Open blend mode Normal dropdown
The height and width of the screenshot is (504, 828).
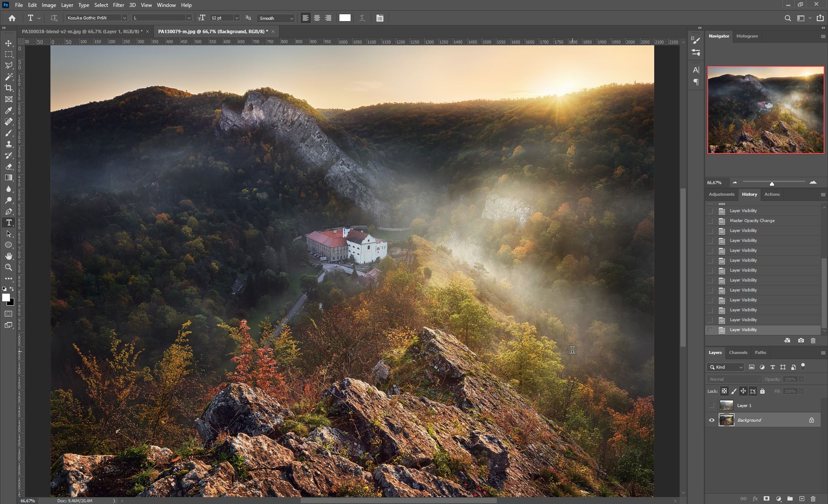click(x=734, y=379)
